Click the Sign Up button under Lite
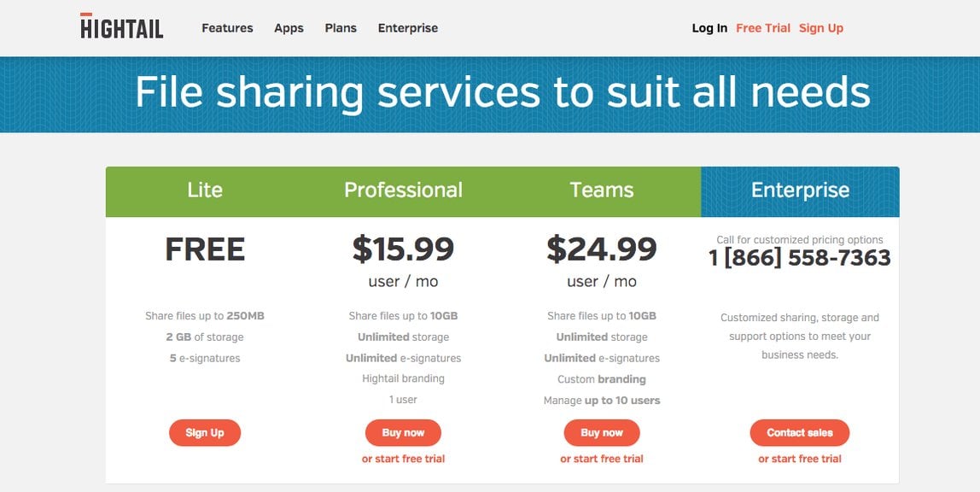This screenshot has height=492, width=980. click(x=205, y=432)
